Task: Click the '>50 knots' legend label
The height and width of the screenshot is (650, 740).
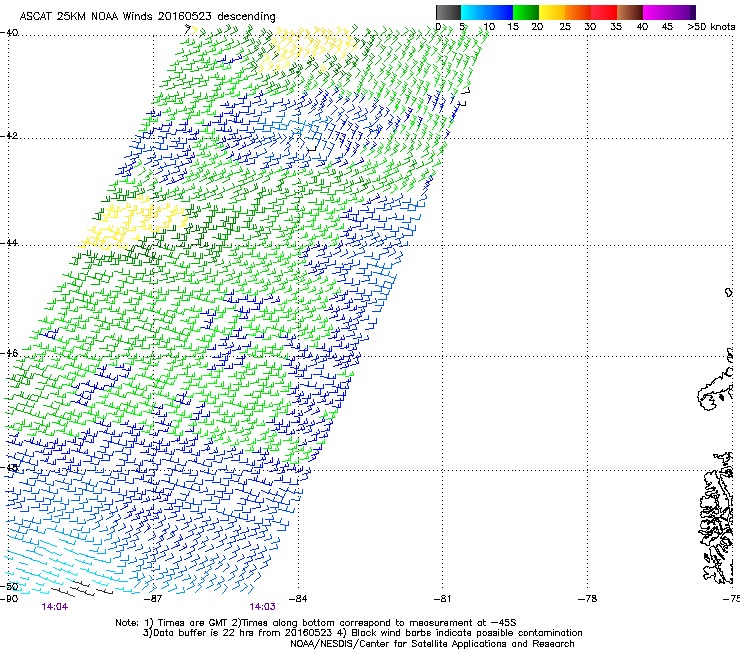Action: coord(711,26)
